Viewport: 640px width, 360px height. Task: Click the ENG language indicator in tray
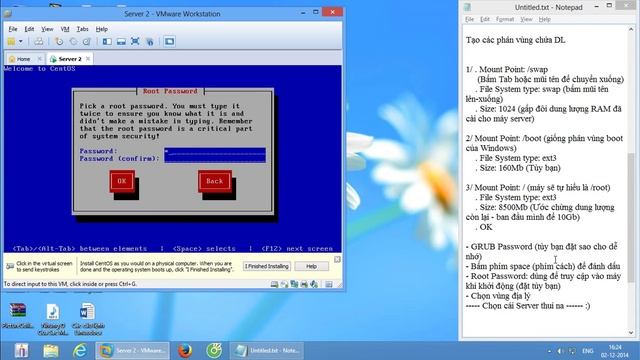point(587,351)
